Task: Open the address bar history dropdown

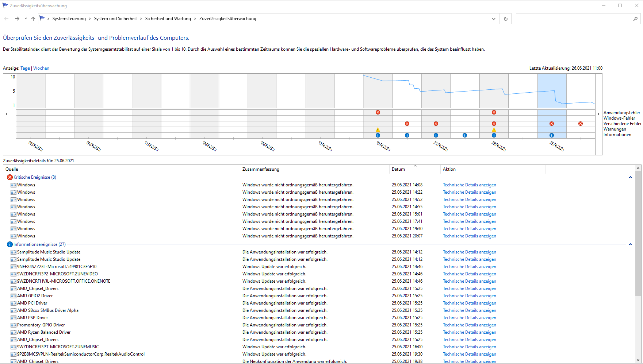Action: click(494, 19)
